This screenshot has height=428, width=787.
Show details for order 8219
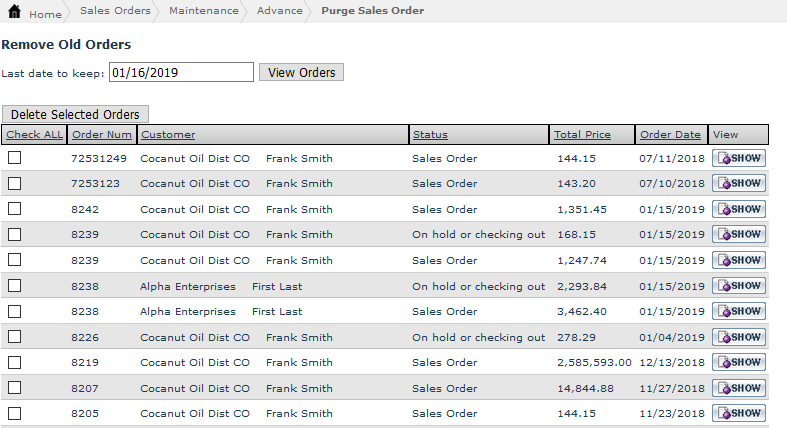(738, 362)
